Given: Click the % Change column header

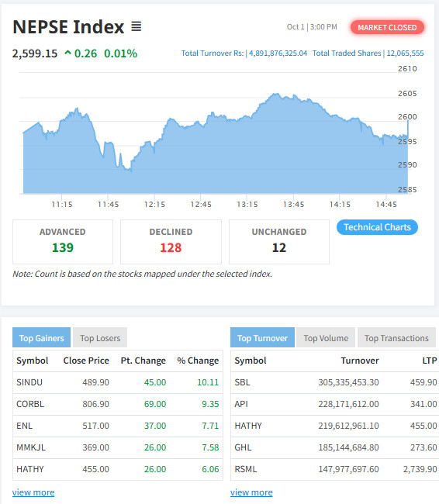Looking at the screenshot, I should [198, 361].
